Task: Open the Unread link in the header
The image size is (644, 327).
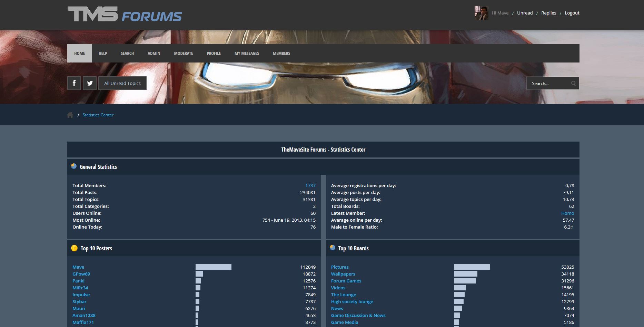Action: tap(525, 13)
